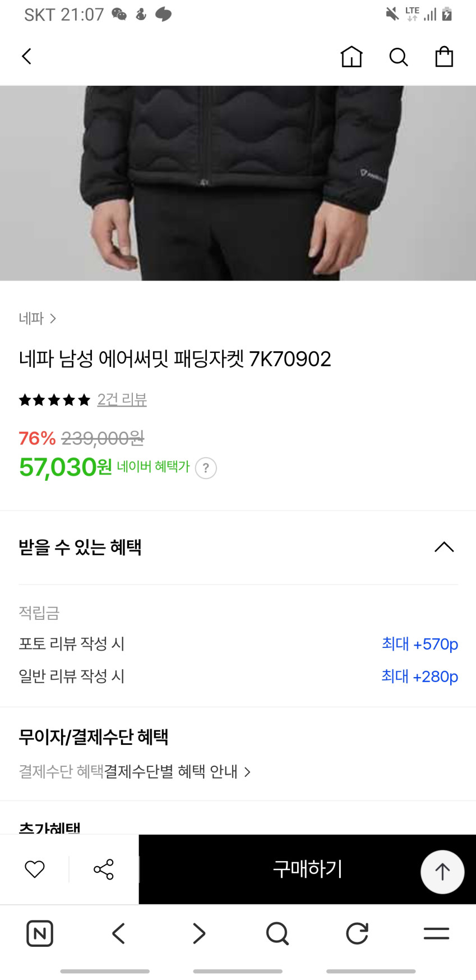Go to the store home icon
476x980 pixels.
[352, 57]
